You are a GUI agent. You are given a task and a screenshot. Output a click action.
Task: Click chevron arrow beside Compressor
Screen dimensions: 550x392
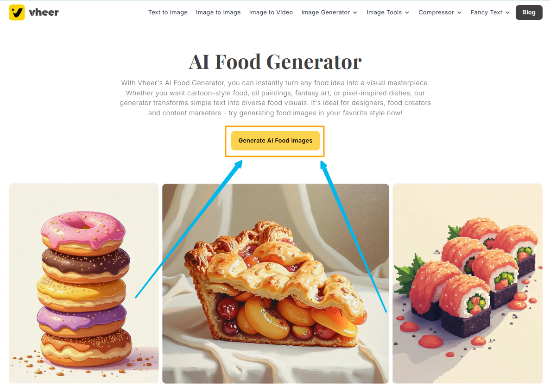click(459, 12)
